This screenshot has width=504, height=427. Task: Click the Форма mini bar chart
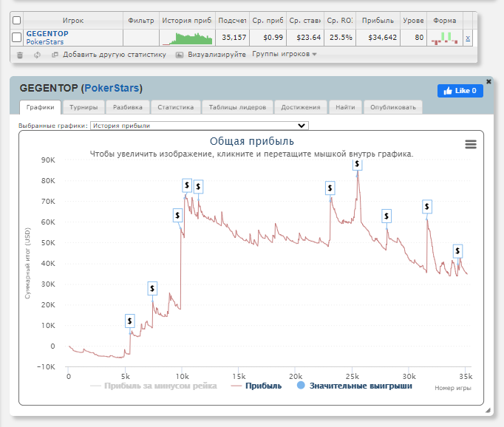click(445, 38)
